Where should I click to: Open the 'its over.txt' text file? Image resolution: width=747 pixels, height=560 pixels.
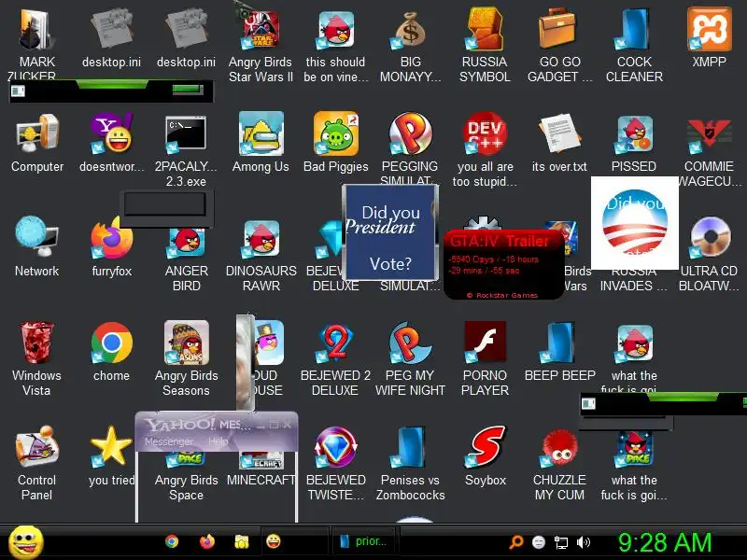(559, 134)
